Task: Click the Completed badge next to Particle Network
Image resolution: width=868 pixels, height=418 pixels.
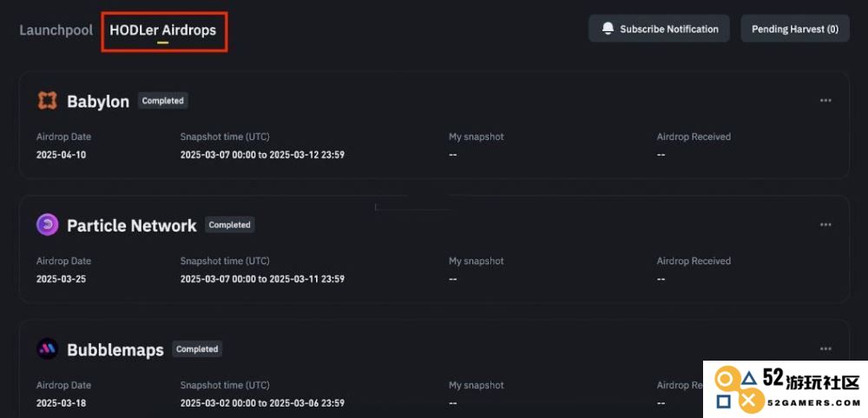Action: coord(230,225)
